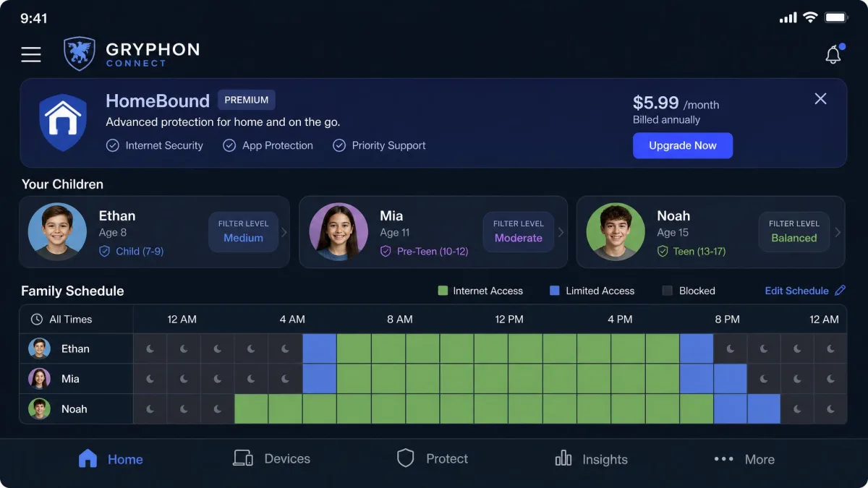Click Noah's first moon blocked cell
The height and width of the screenshot is (488, 868).
coord(150,408)
